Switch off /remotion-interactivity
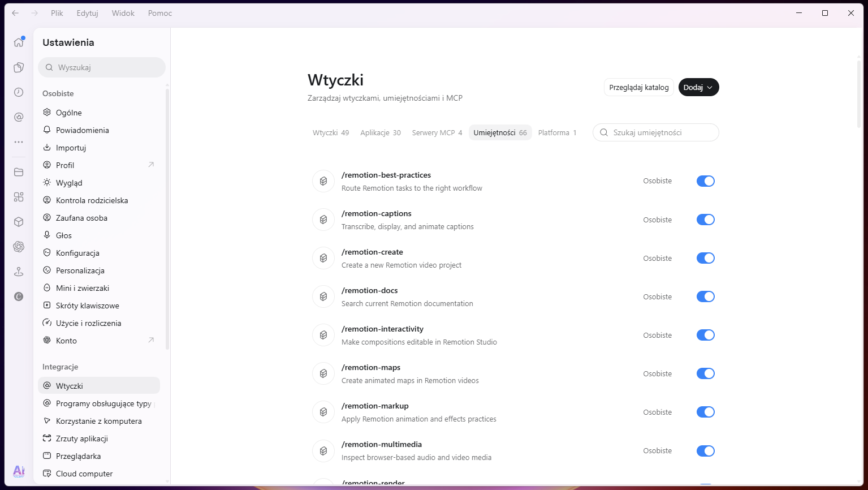 pyautogui.click(x=706, y=335)
